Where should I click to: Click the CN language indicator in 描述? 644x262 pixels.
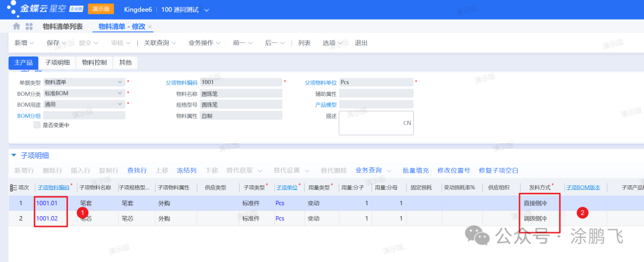click(407, 123)
